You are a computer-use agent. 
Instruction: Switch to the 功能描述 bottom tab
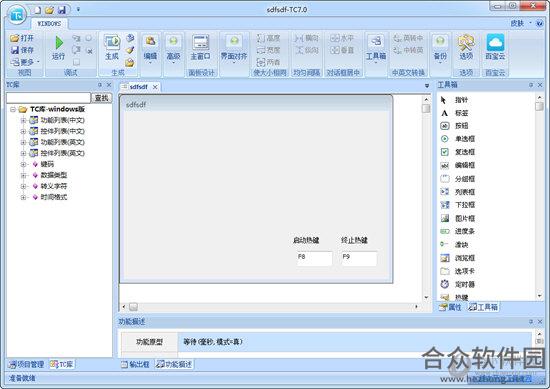click(174, 364)
